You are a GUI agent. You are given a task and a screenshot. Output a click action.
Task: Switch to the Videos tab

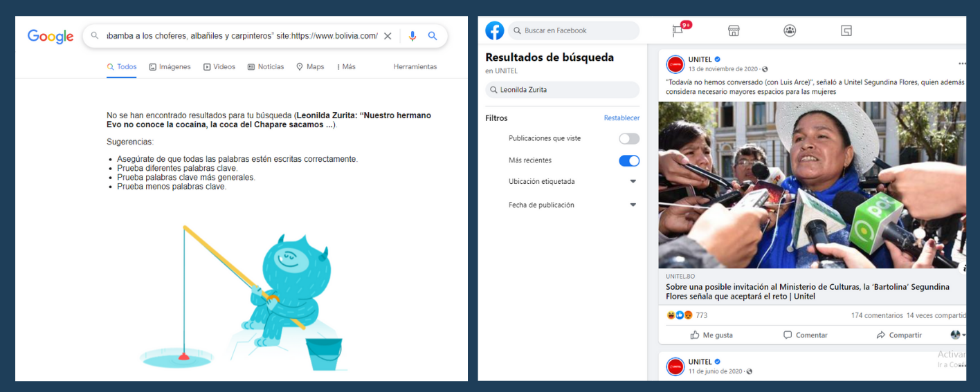point(219,67)
